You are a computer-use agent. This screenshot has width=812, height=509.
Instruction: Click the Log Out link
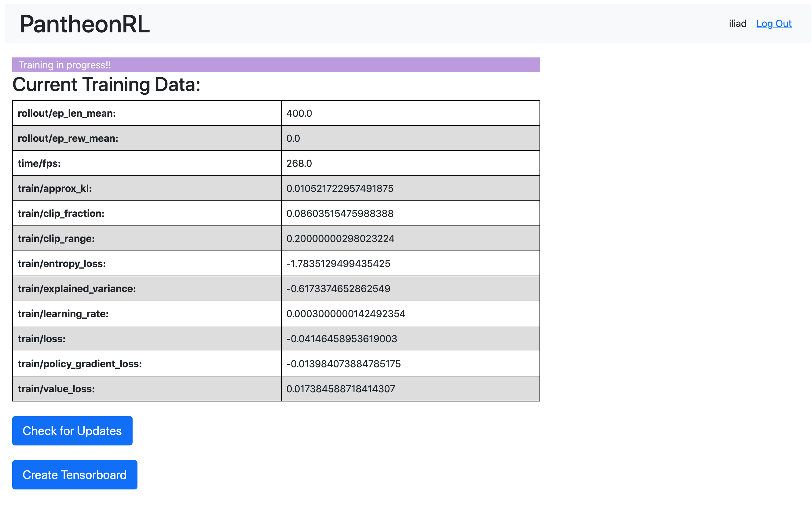click(774, 24)
